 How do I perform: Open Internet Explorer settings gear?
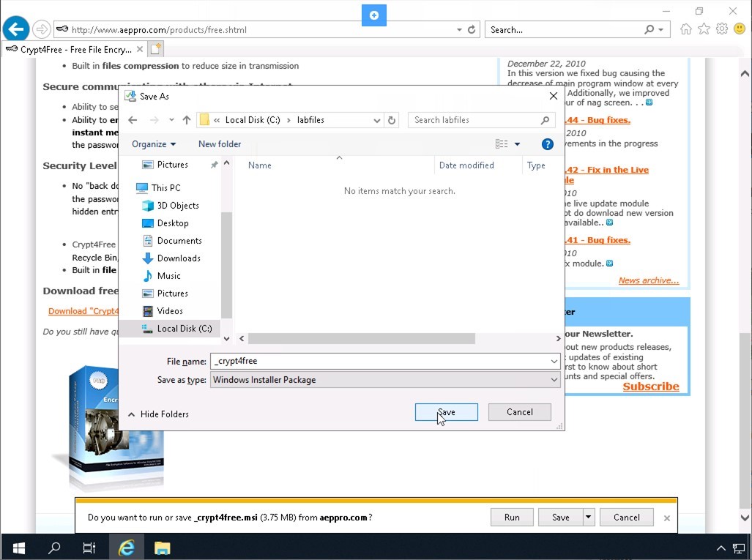tap(722, 29)
